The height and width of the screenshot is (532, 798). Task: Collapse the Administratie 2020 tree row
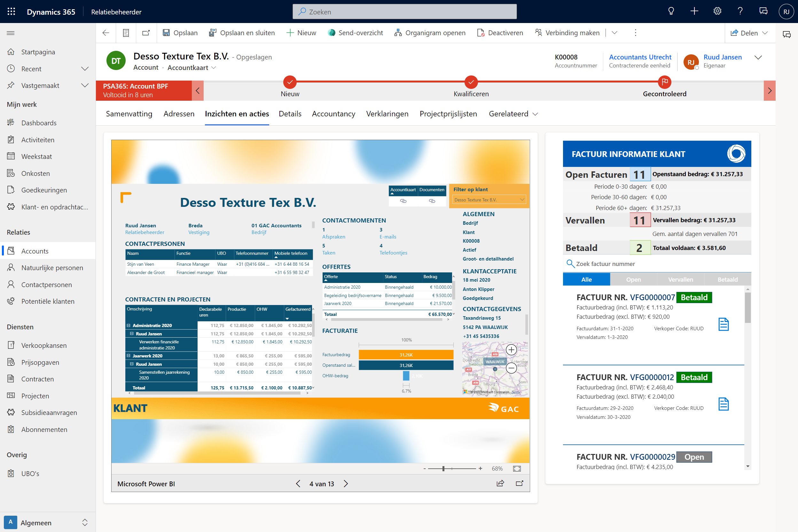[x=129, y=325]
